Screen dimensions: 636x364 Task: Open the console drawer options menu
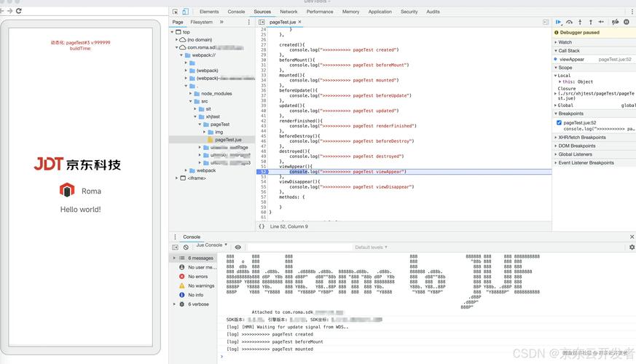point(176,237)
